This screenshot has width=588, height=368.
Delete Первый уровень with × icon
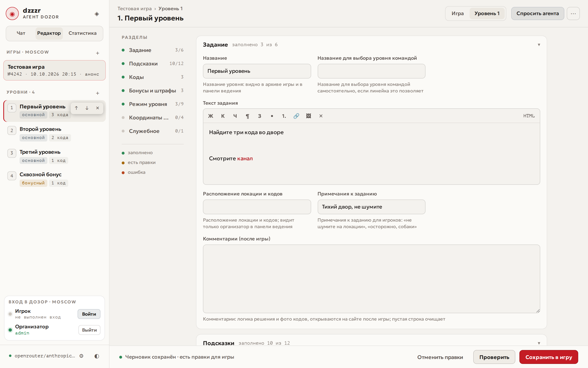pos(97,108)
